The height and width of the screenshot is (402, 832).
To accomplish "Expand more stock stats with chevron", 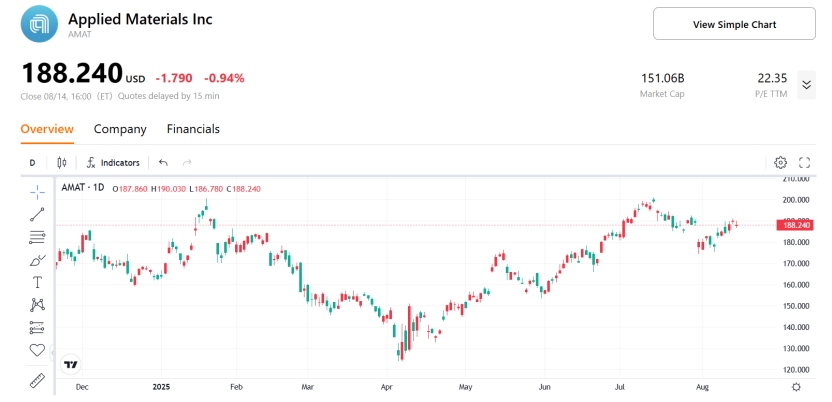I will pos(807,85).
